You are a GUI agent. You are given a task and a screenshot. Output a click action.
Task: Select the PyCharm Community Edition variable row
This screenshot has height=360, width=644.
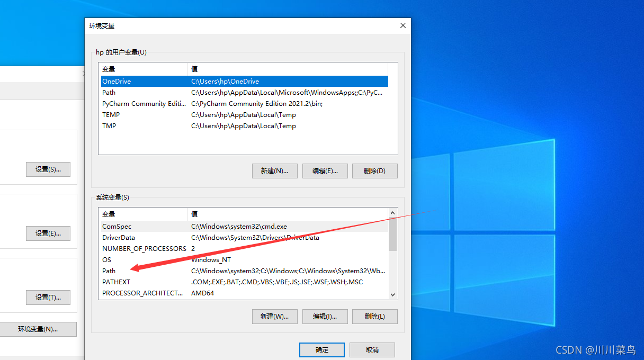click(245, 104)
